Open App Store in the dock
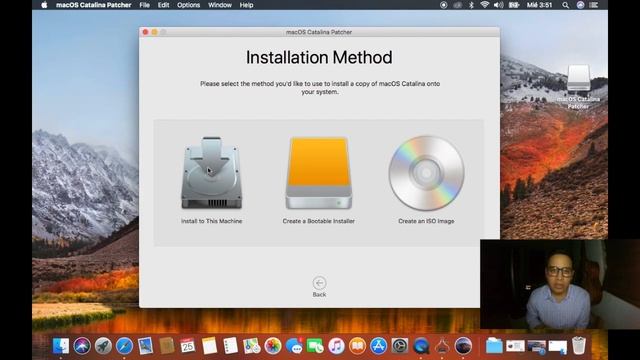640x360 pixels. coord(379,346)
